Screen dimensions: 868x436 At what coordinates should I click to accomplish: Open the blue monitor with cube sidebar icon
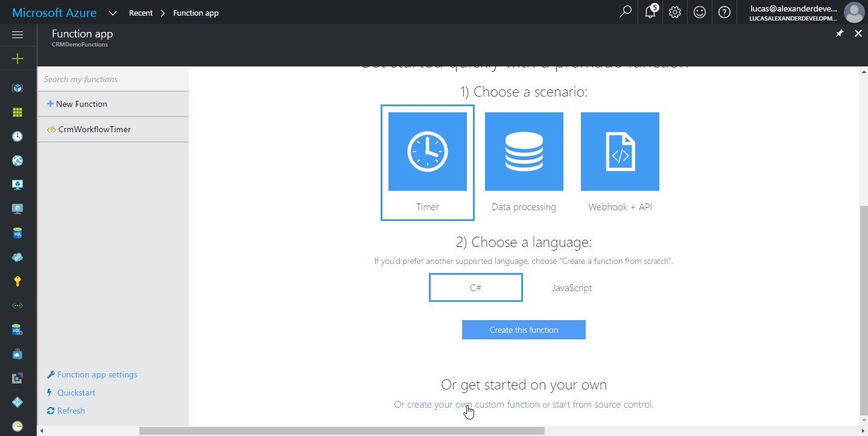(17, 185)
